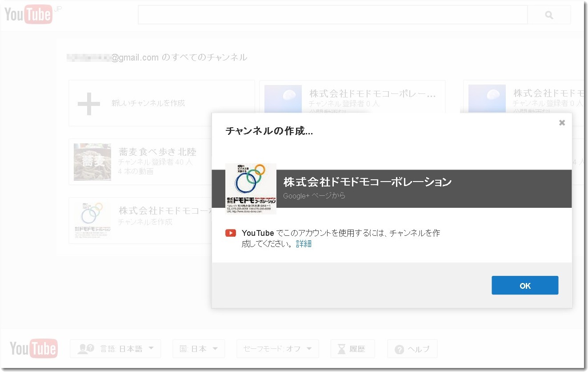Open the 履歴 (history) menu item
This screenshot has width=588, height=372.
pyautogui.click(x=352, y=348)
